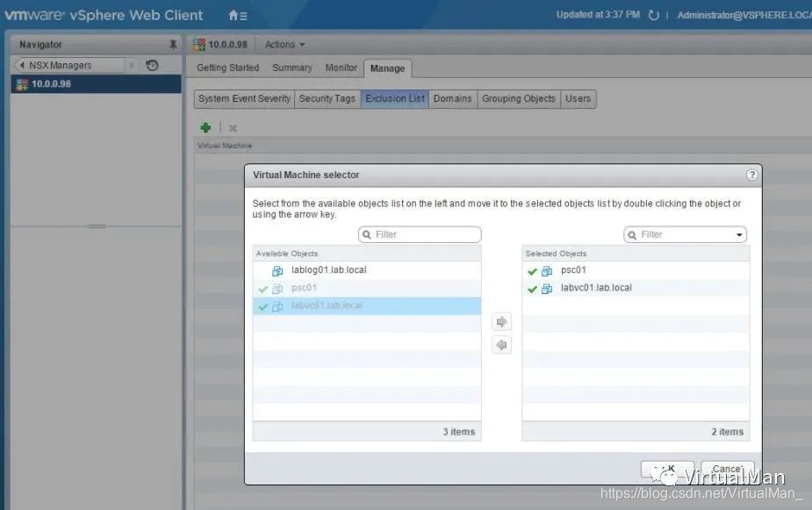The height and width of the screenshot is (510, 812).
Task: Open help in Virtual Machine selector
Action: [751, 175]
